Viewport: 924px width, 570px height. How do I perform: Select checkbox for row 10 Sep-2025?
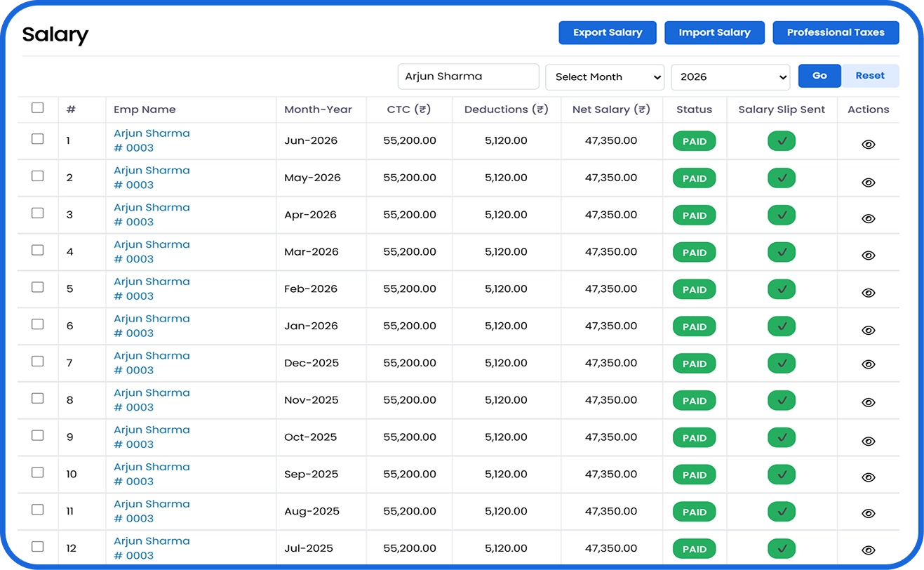[38, 472]
